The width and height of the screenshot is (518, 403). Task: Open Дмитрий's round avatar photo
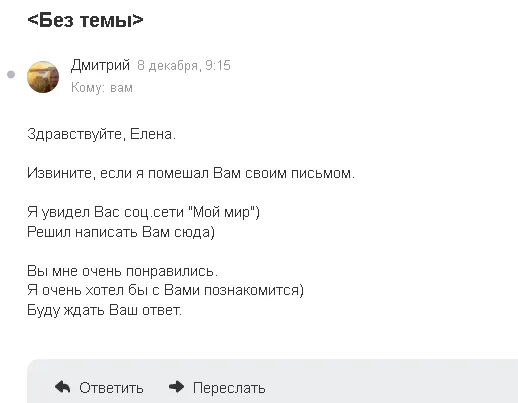43,77
